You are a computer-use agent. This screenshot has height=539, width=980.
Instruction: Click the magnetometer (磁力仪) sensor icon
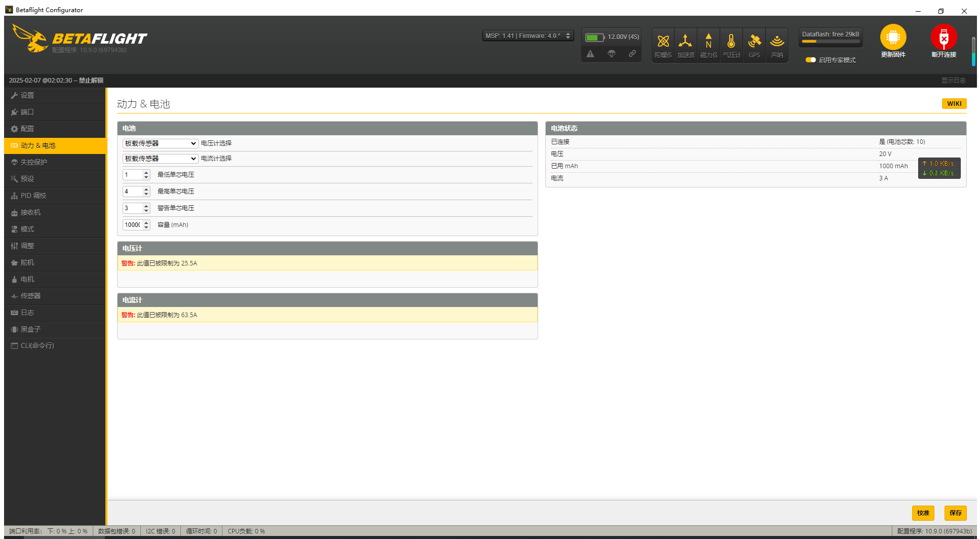coord(708,45)
